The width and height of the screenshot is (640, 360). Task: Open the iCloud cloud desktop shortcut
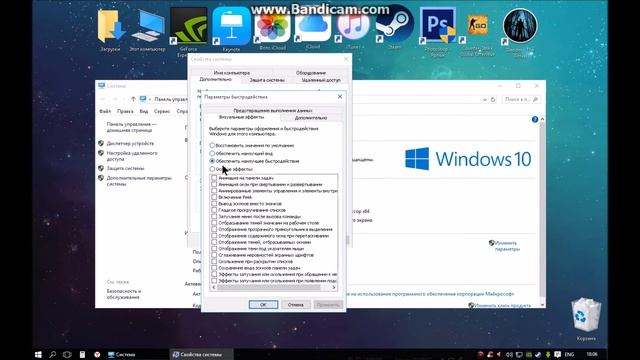(313, 27)
